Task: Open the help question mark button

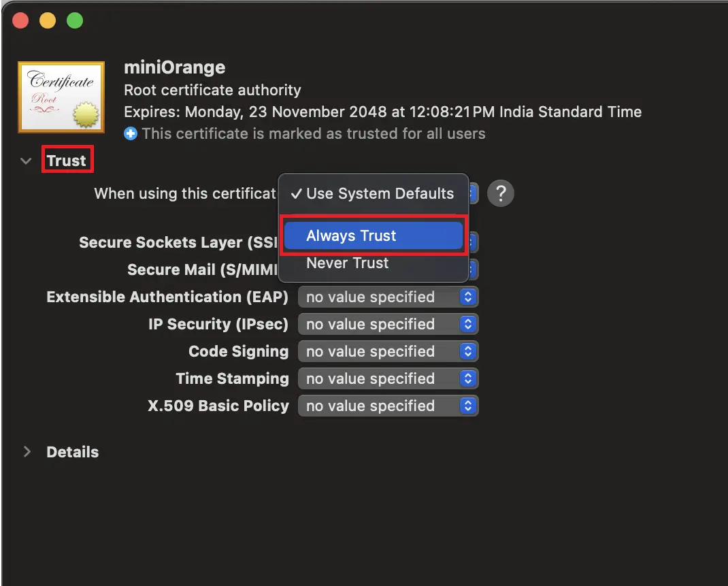Action: click(x=501, y=193)
